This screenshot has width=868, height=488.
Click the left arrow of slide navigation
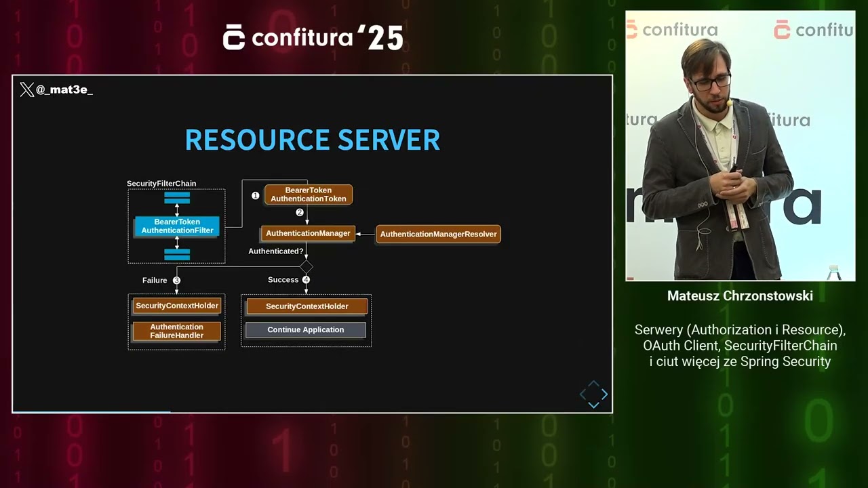583,394
